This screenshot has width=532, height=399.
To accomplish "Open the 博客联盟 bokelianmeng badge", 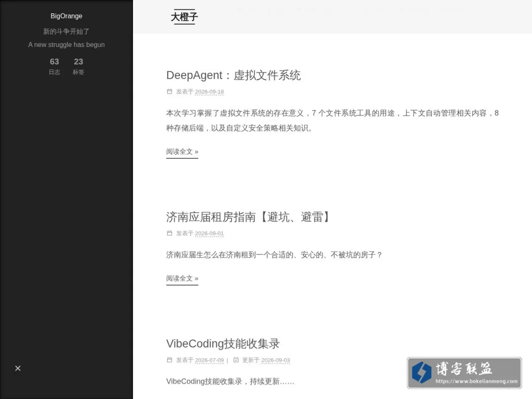I will (464, 373).
